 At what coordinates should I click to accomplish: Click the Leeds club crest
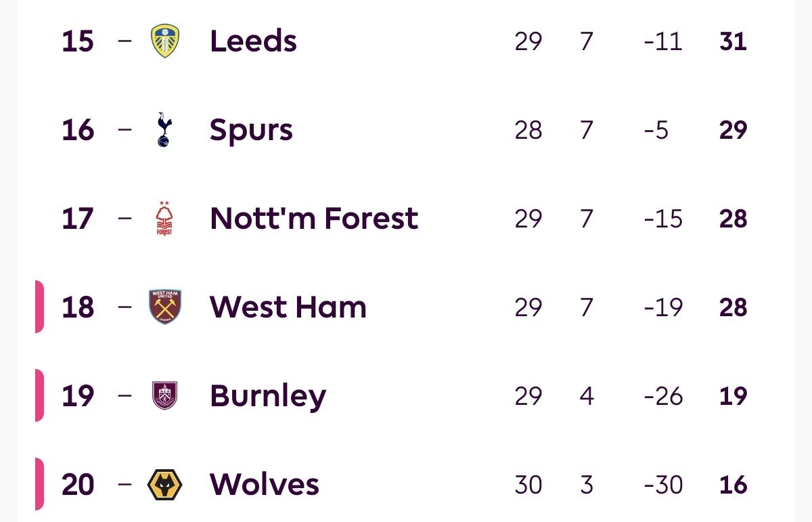point(164,41)
